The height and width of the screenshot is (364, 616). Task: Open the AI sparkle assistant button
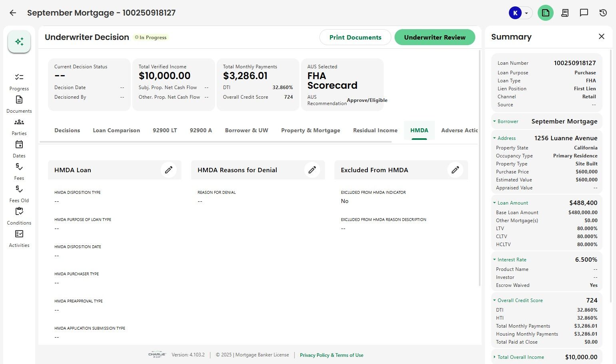click(19, 42)
